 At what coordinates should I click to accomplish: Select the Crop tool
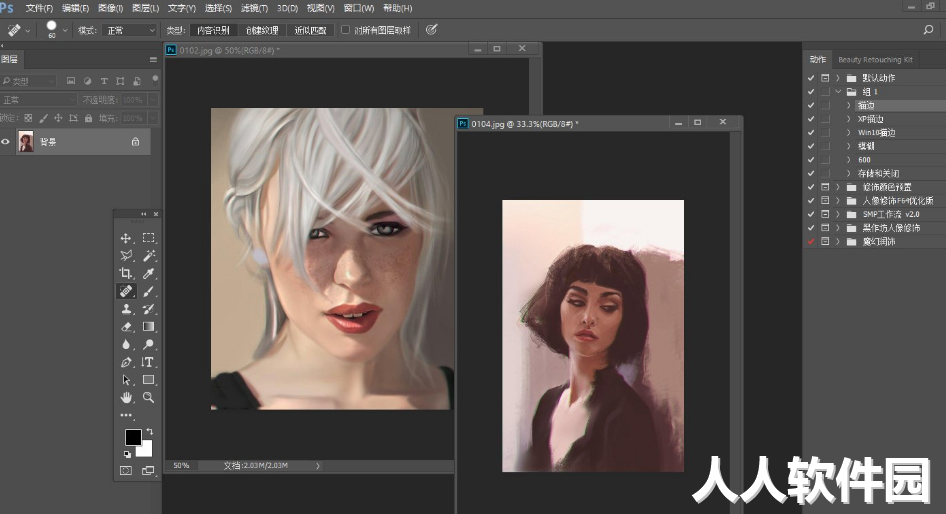(x=125, y=273)
